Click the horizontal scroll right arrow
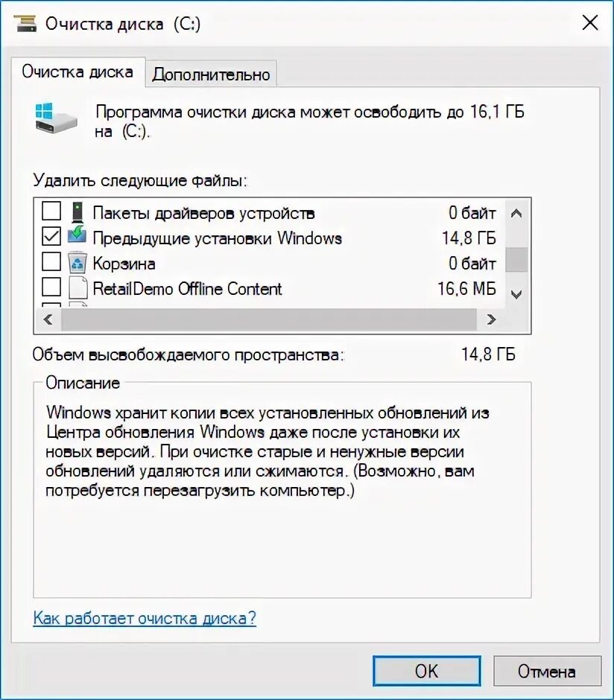The image size is (614, 700). pos(492,319)
